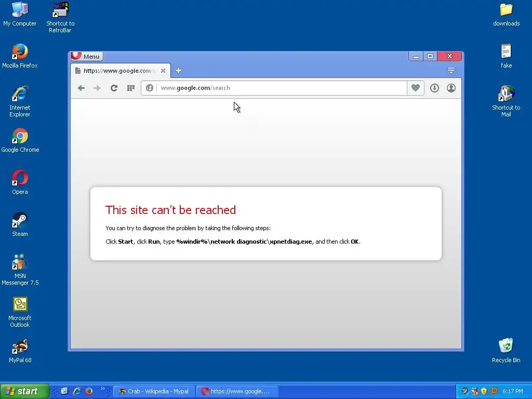
Task: Click the first system tray icon
Action: point(465,391)
